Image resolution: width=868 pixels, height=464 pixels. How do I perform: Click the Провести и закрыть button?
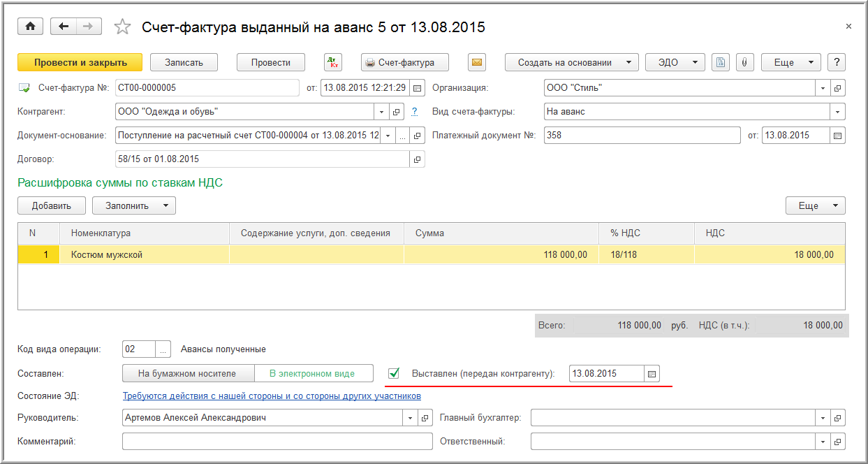tap(80, 62)
